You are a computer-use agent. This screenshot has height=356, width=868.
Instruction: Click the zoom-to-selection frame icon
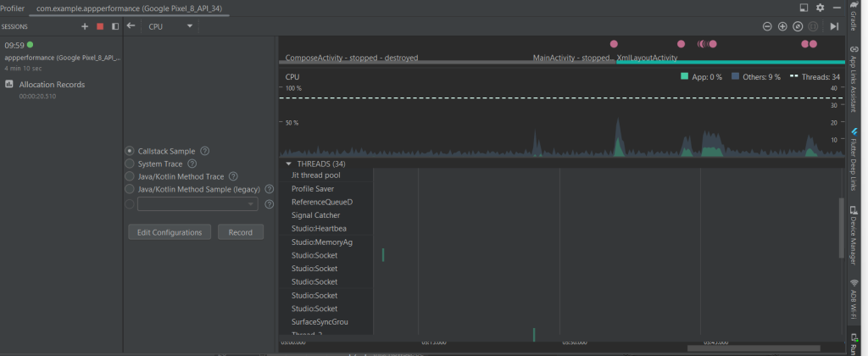pyautogui.click(x=813, y=26)
